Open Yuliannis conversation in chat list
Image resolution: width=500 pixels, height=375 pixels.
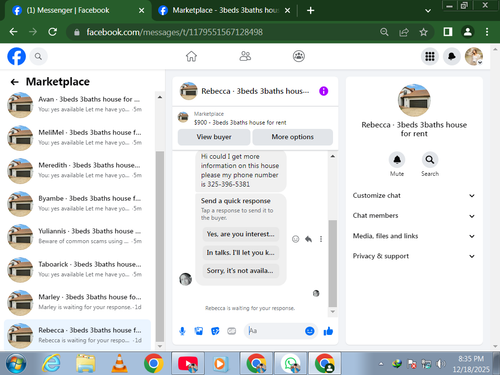(77, 236)
